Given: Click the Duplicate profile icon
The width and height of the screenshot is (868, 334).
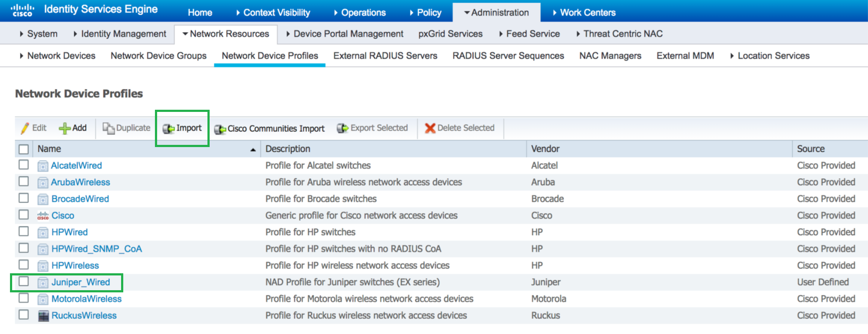Looking at the screenshot, I should [108, 128].
